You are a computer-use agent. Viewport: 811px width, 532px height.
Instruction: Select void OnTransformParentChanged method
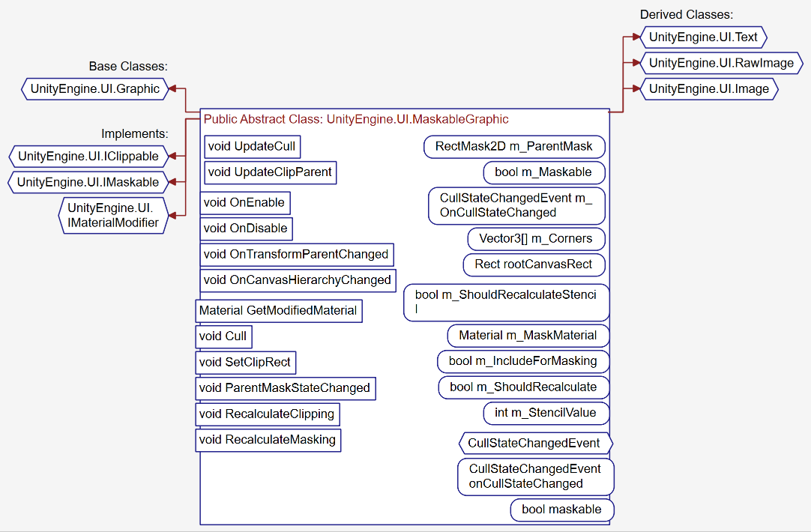pos(296,254)
